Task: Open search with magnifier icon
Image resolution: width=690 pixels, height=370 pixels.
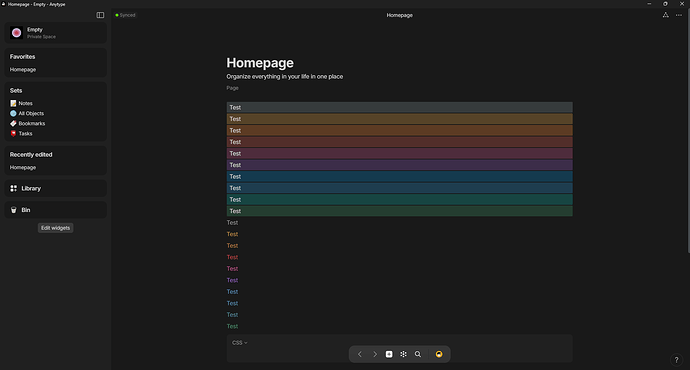Action: 418,354
